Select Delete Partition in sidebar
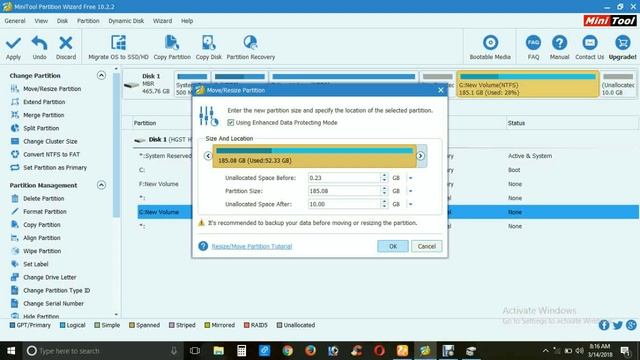The image size is (640, 360). (x=43, y=198)
